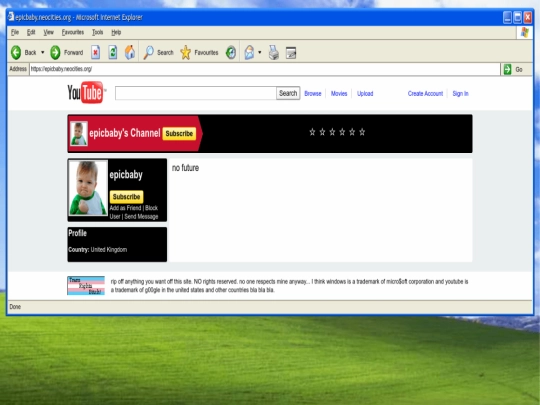540x405 pixels.
Task: Click the Edit page icon in toolbar
Action: tap(291, 53)
